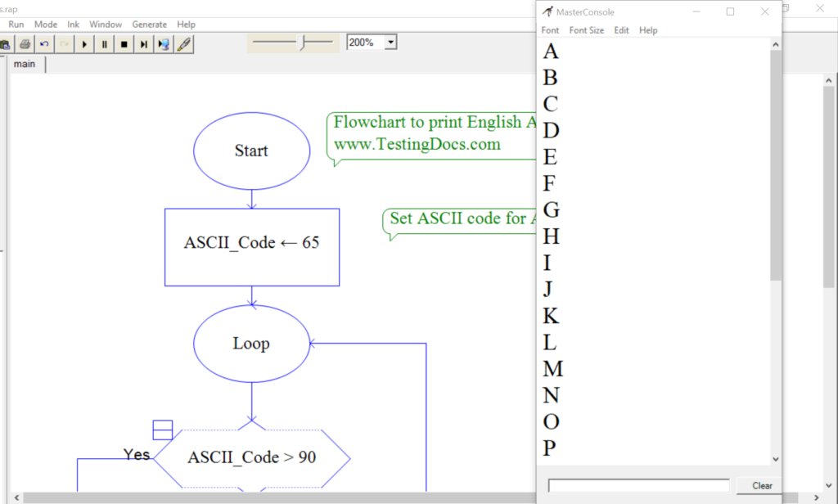Select the Ink pen tool
The height and width of the screenshot is (504, 838).
point(182,43)
